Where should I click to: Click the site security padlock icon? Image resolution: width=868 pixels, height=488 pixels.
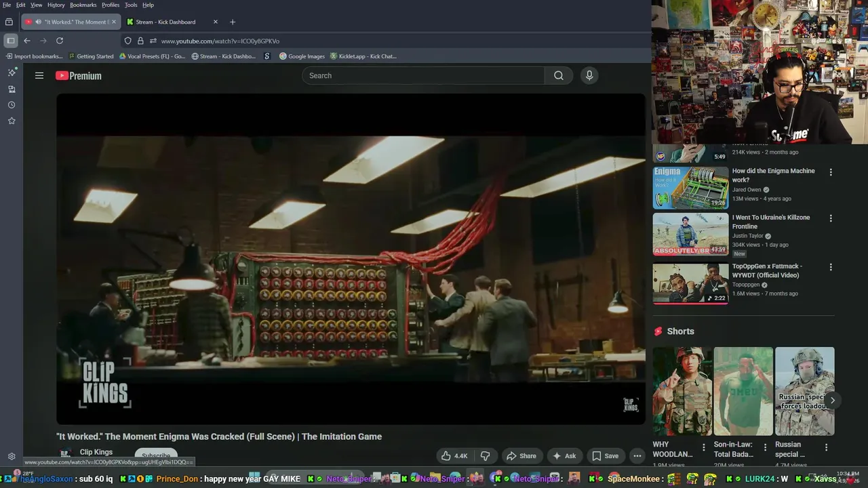click(x=140, y=41)
